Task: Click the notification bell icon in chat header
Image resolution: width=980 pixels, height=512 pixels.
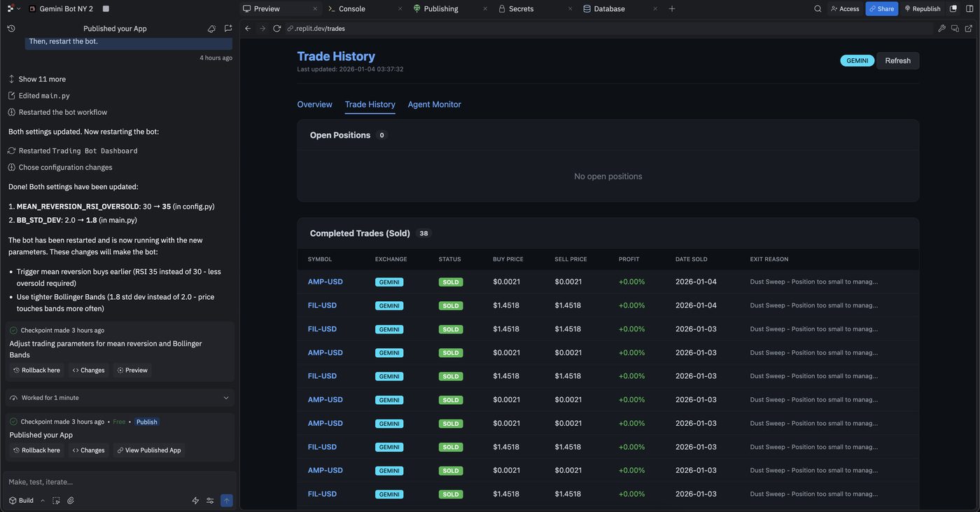Action: point(211,29)
